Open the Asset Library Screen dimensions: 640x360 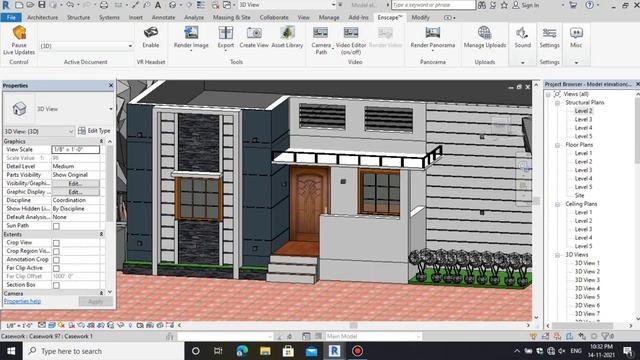coord(287,37)
